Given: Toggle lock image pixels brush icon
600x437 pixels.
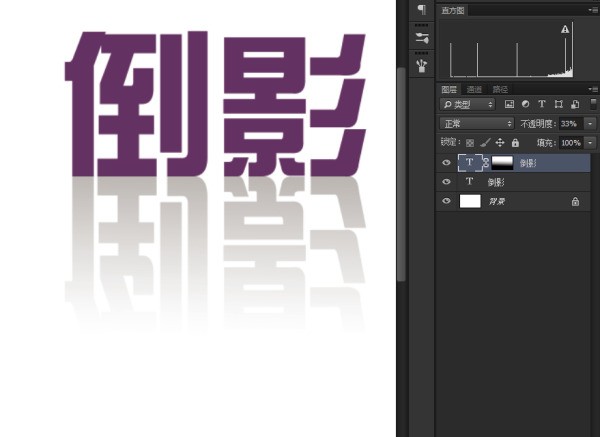Looking at the screenshot, I should 485,143.
